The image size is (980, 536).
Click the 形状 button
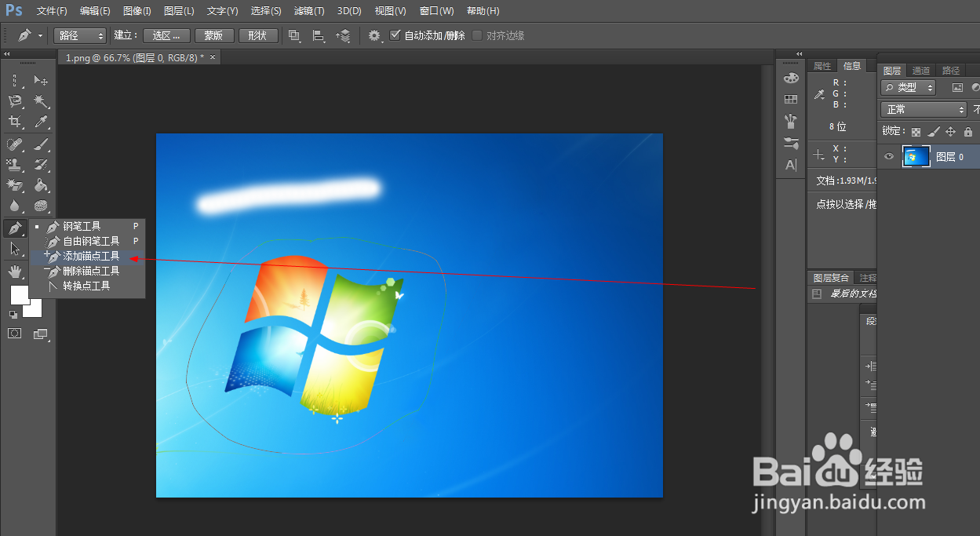pos(258,35)
